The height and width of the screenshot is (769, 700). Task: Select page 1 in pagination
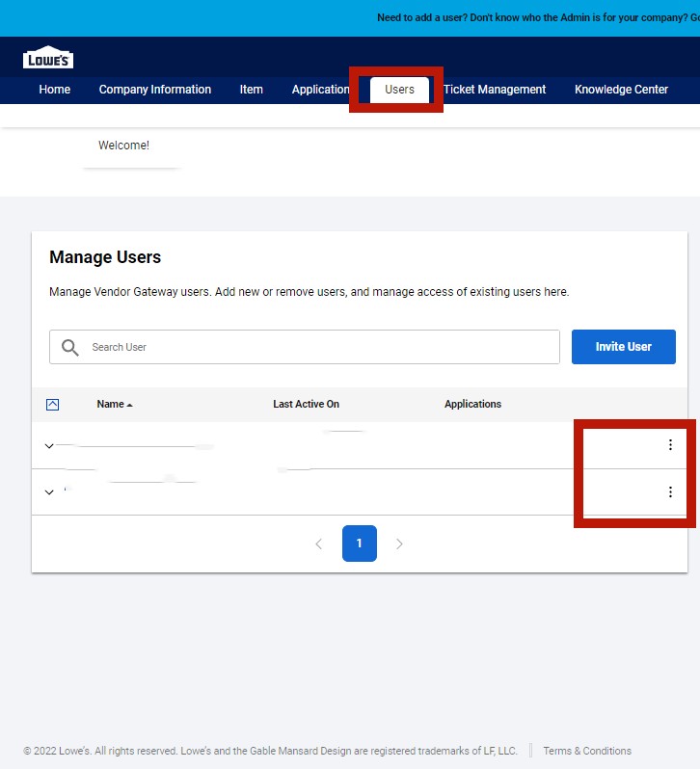click(x=359, y=544)
